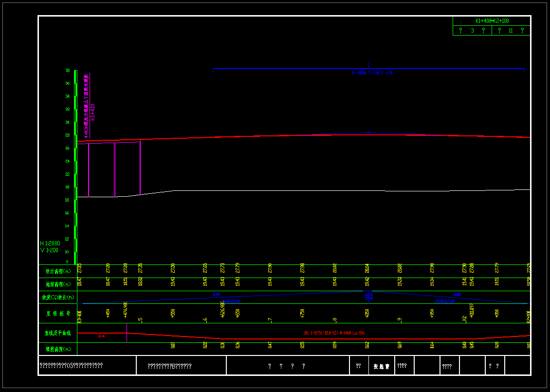Click the red JD1 curve data label

pyautogui.click(x=334, y=333)
